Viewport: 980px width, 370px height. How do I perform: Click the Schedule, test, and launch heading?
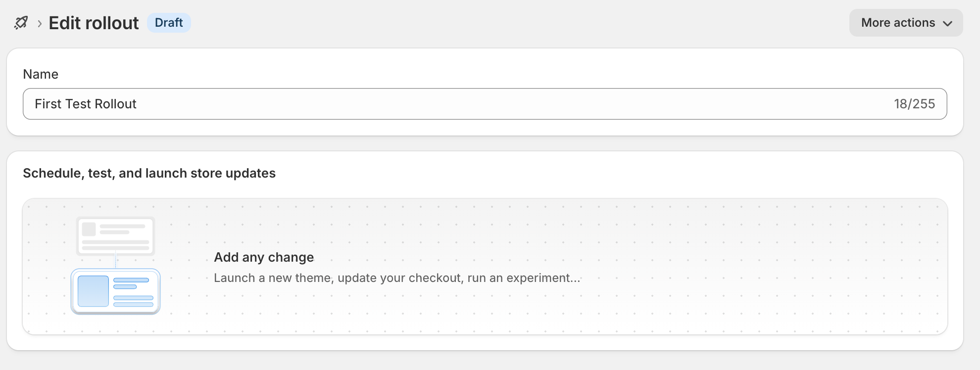click(149, 173)
